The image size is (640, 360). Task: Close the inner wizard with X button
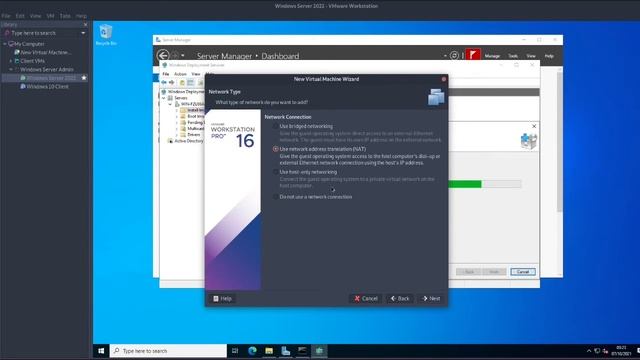coord(534,127)
